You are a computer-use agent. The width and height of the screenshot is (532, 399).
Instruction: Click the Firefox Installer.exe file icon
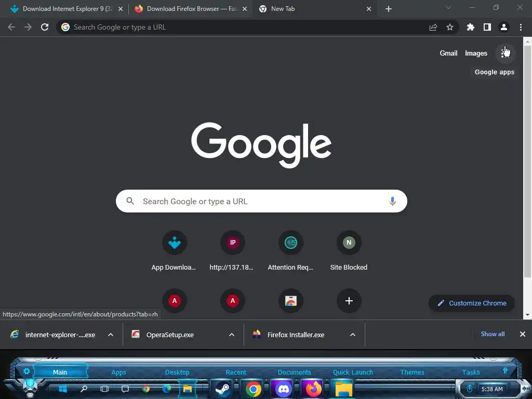[x=257, y=335]
